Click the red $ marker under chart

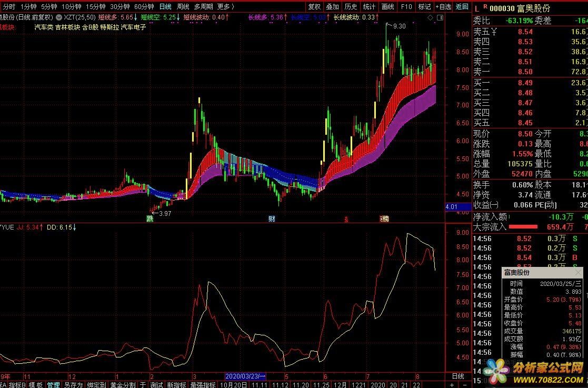346,220
